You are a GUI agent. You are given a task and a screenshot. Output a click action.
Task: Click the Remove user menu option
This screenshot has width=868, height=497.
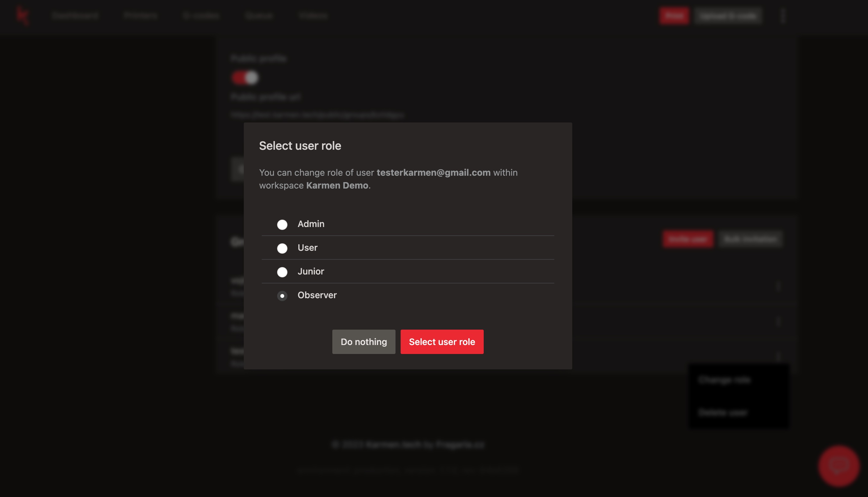click(x=723, y=412)
